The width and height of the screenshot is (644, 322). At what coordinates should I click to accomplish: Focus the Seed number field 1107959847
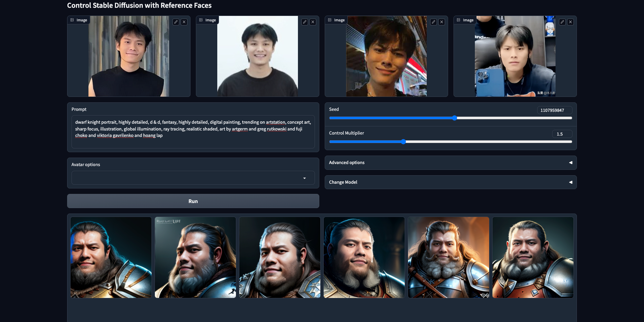point(555,110)
